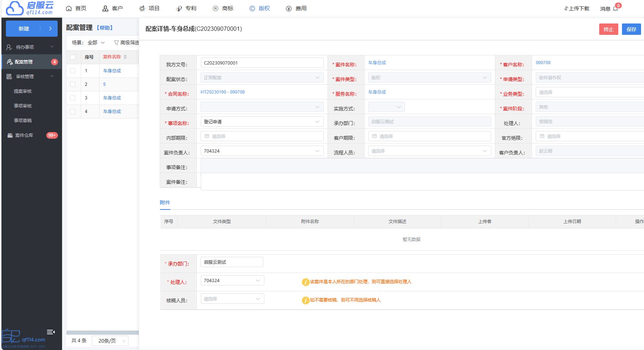
Task: Open the 项目 top navigation item
Action: coord(149,8)
